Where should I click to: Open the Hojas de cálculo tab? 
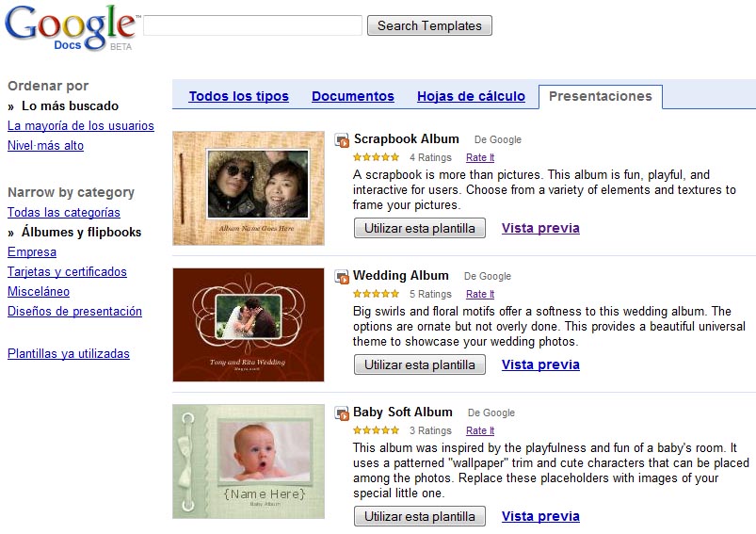[x=471, y=96]
